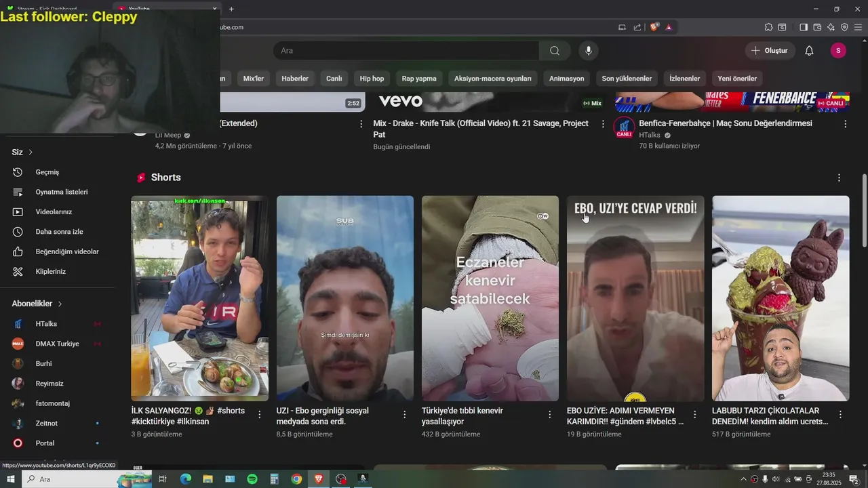Open the HTalks channel avatar under Benfica video
This screenshot has height=488, width=868.
click(624, 128)
